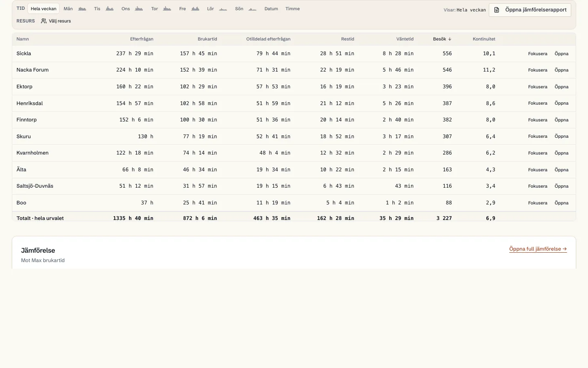Click Ektorp's Besök value 396
This screenshot has height=368, width=588.
447,87
